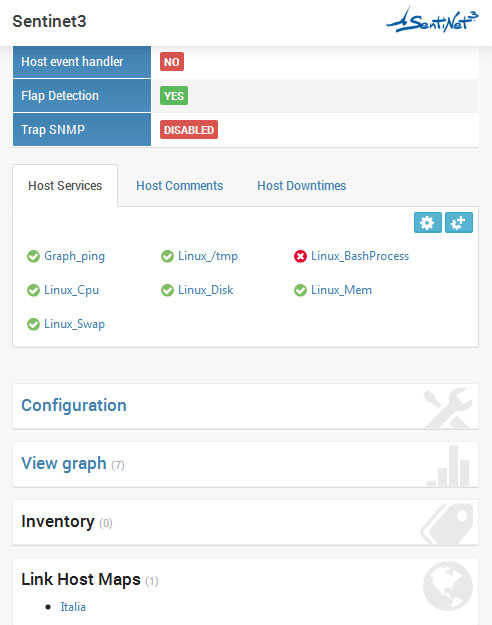Expand the Configuration section
Image resolution: width=492 pixels, height=625 pixels.
click(74, 405)
